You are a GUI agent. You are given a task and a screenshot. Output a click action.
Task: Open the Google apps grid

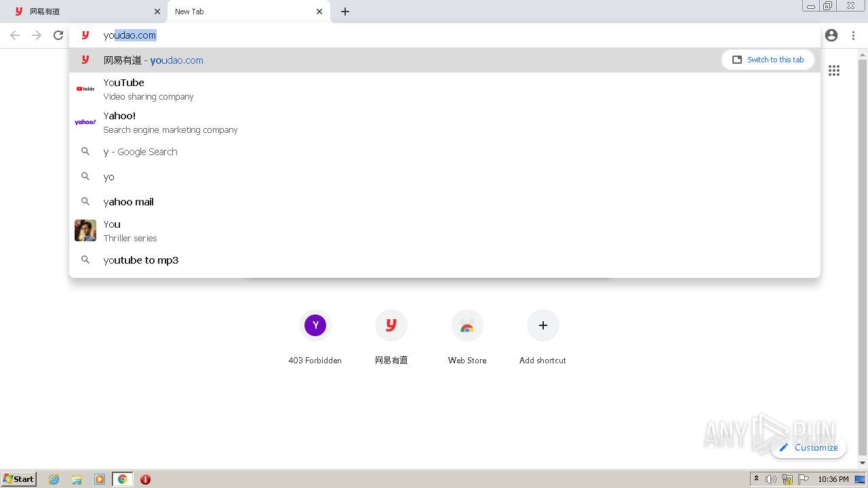(834, 70)
